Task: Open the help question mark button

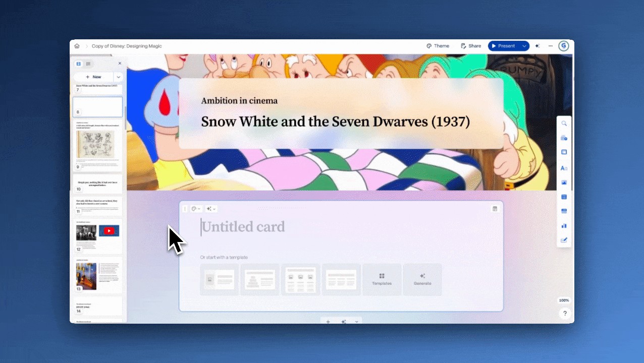Action: (564, 314)
